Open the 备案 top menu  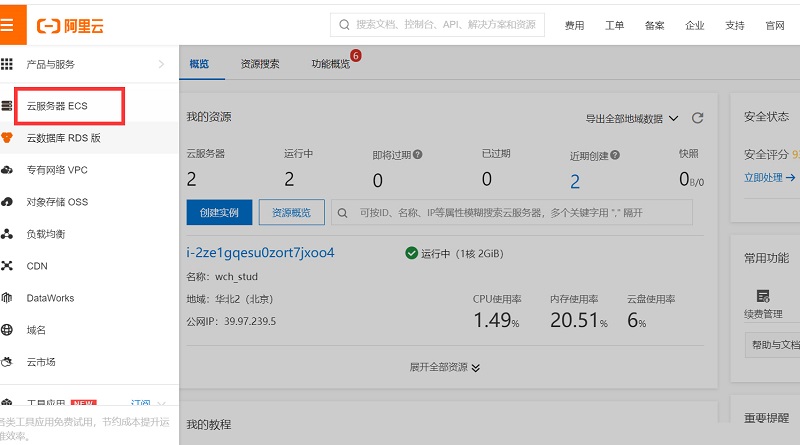655,25
